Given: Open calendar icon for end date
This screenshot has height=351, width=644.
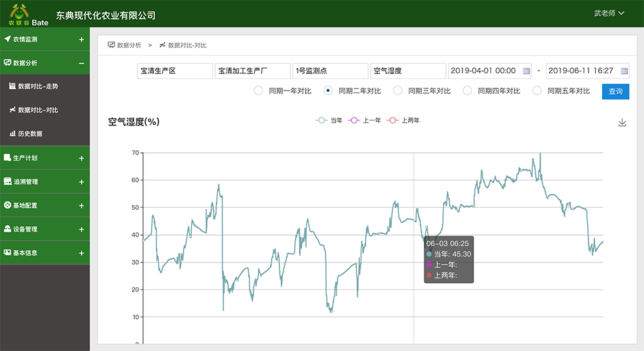Looking at the screenshot, I should pyautogui.click(x=624, y=71).
